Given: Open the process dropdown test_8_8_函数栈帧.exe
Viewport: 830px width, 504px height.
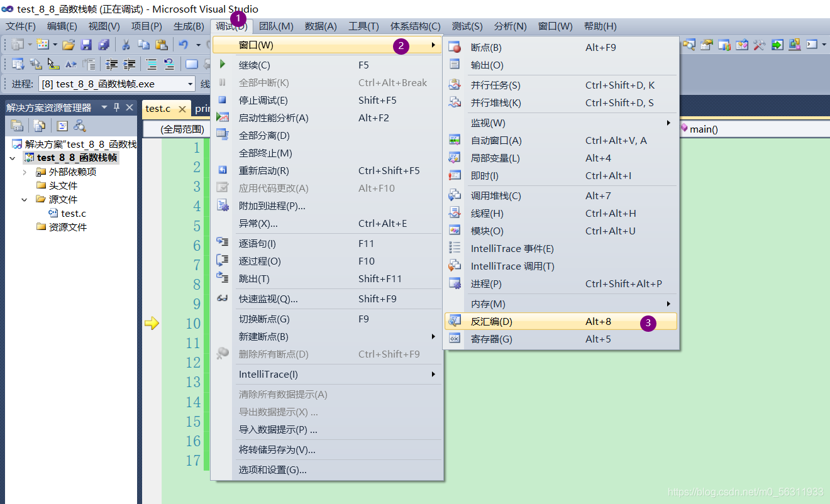Looking at the screenshot, I should 117,84.
